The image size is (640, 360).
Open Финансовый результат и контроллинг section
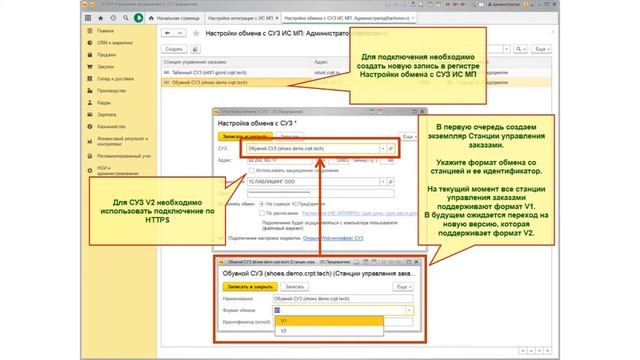coord(122,141)
